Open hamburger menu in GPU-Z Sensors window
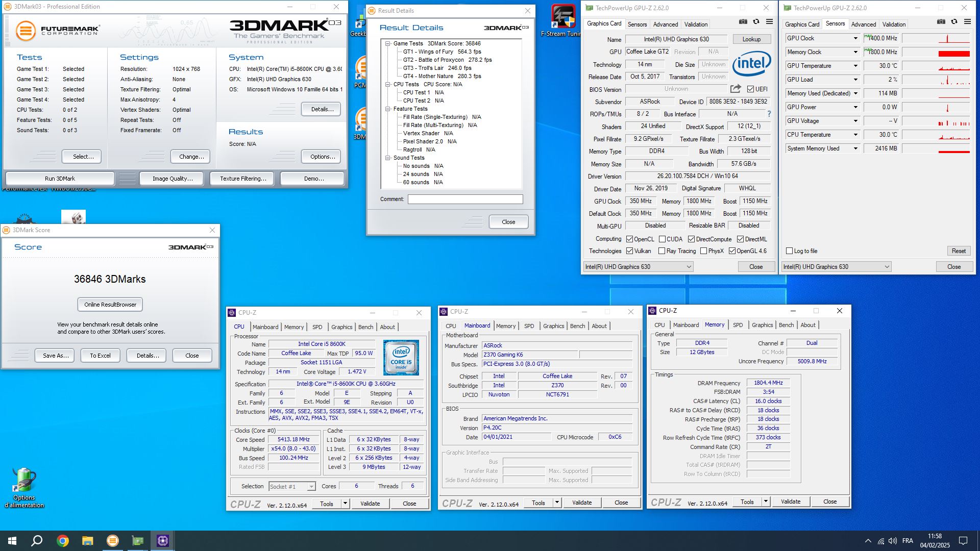980x551 pixels. coord(967,22)
